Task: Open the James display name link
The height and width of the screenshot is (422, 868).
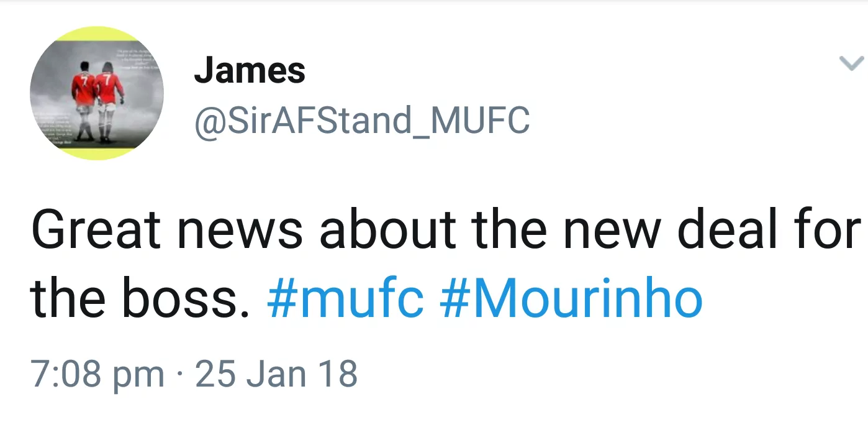Action: point(250,70)
